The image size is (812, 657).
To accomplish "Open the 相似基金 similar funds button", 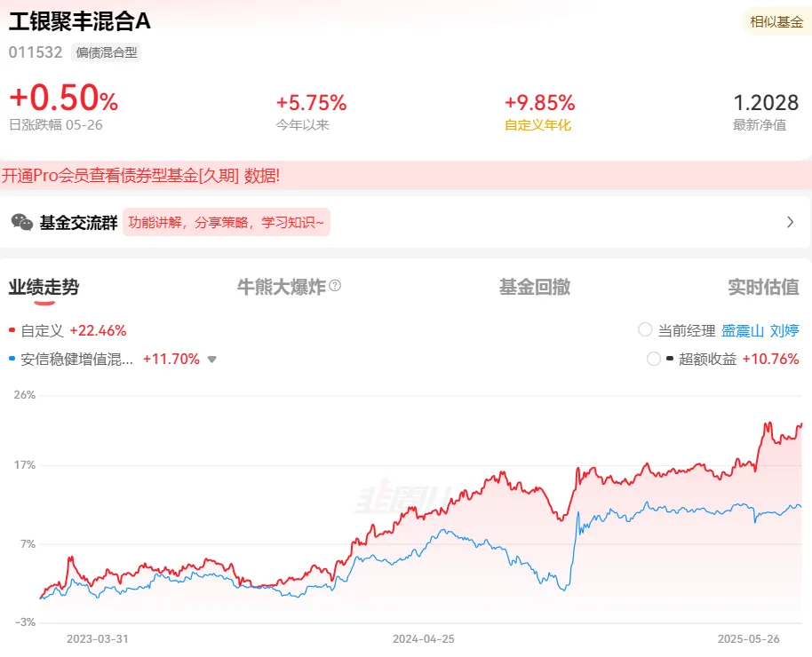I will point(776,21).
